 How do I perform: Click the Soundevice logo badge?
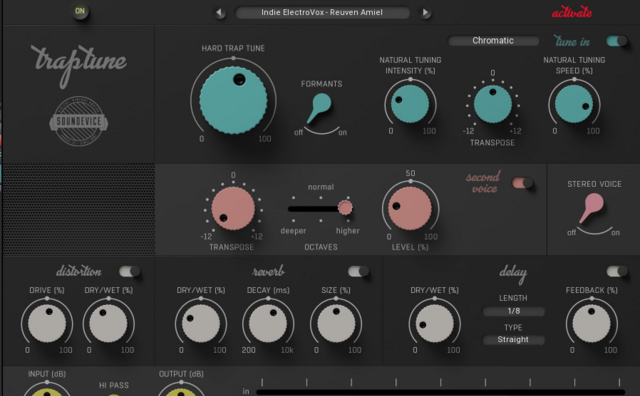click(x=79, y=121)
